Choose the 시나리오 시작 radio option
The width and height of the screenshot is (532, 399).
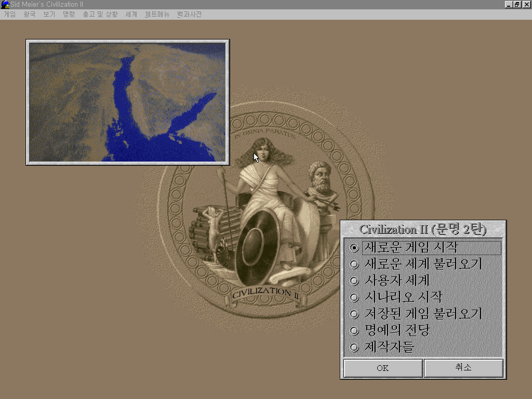[x=396, y=297]
